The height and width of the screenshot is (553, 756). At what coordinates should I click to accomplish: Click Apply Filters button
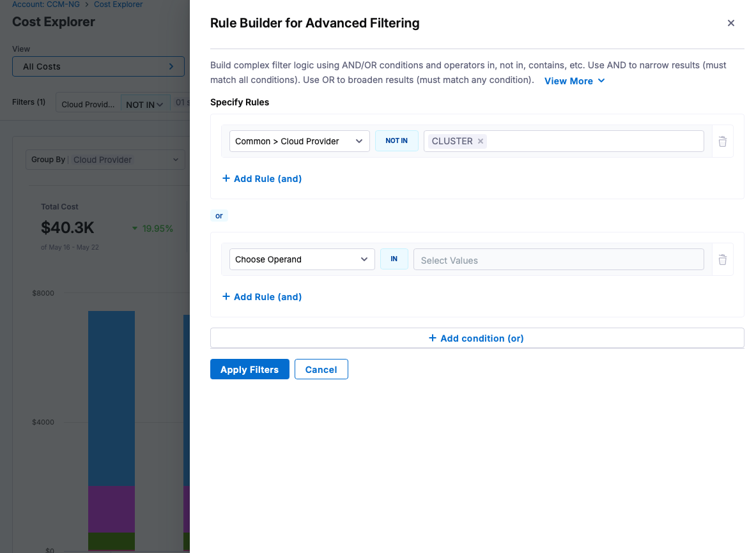pyautogui.click(x=250, y=370)
